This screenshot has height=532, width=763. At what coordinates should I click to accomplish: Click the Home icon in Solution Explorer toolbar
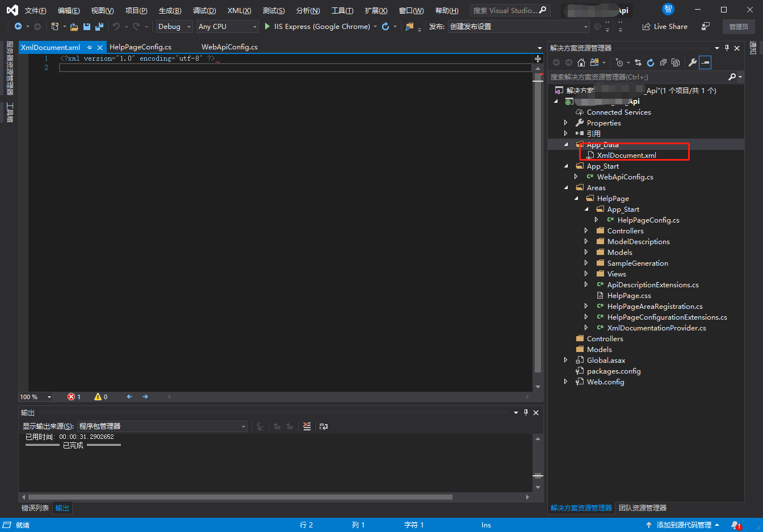581,62
